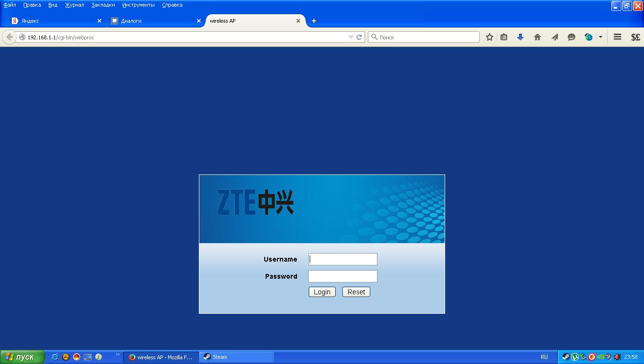Open uTorrent tray icon

tap(574, 357)
